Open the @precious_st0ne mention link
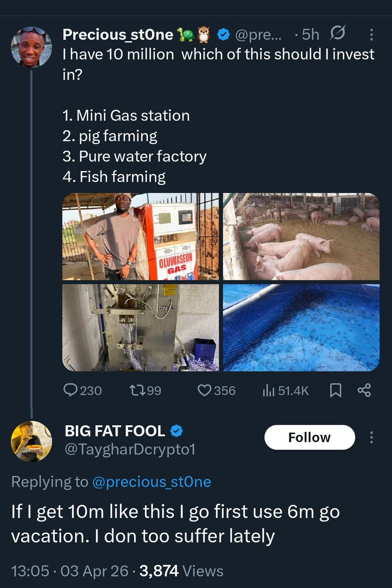The image size is (392, 588). coord(151,482)
